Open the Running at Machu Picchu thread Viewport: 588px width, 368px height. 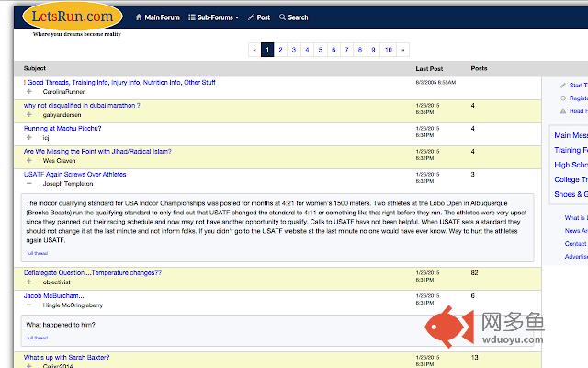[x=62, y=128]
